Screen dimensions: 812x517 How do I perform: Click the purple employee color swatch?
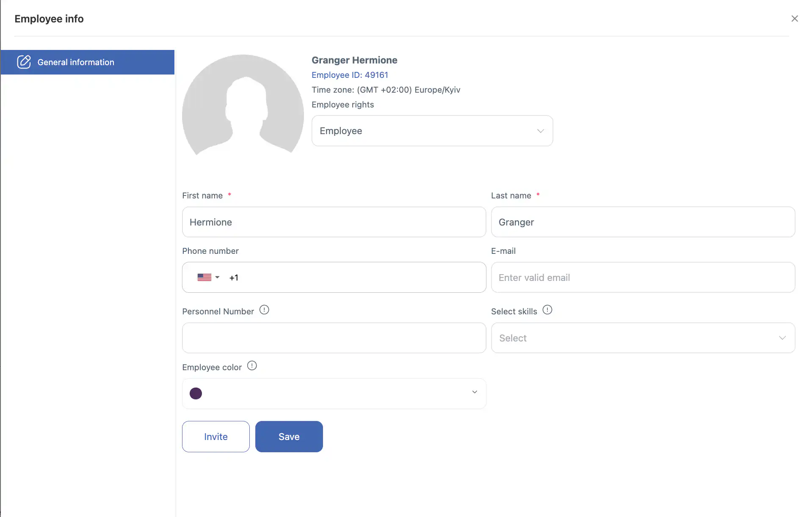(196, 393)
